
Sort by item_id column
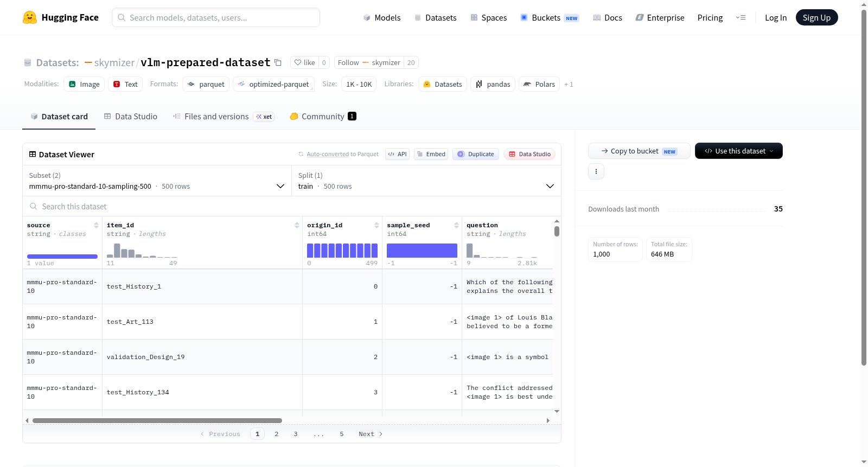coord(297,225)
